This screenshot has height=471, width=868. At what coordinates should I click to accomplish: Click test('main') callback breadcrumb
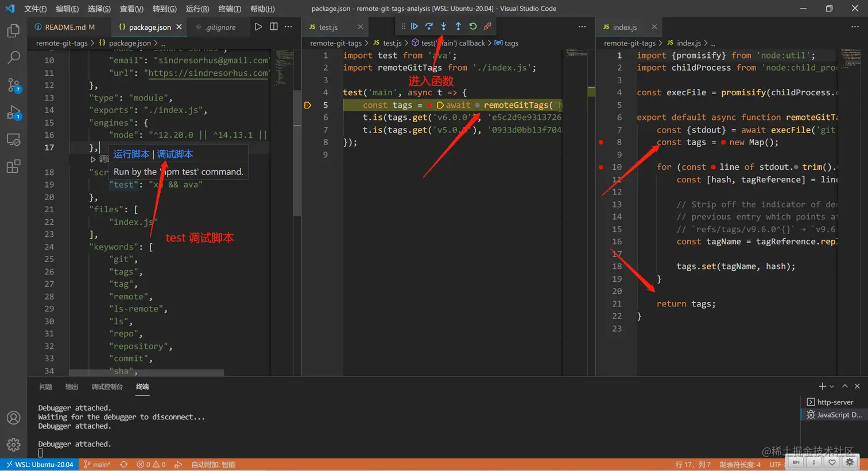pos(453,43)
